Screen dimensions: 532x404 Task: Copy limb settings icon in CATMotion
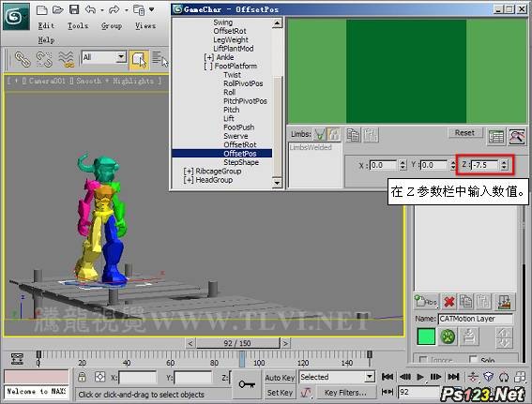click(x=353, y=135)
